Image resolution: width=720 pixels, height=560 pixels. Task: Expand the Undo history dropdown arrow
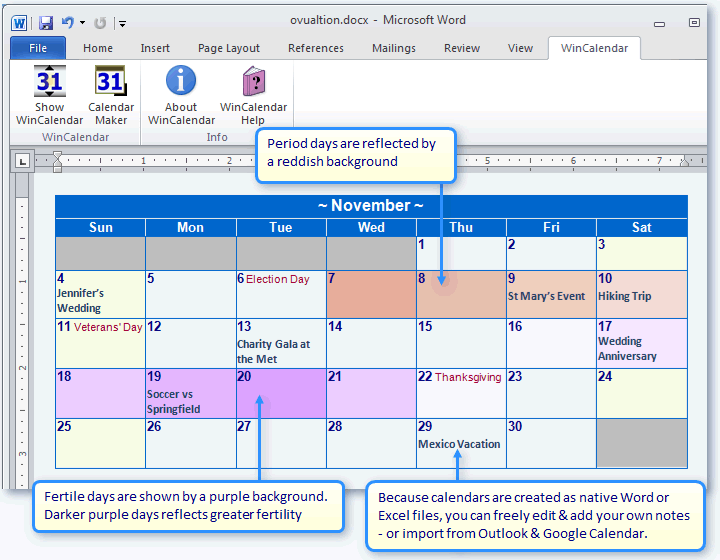[82, 22]
